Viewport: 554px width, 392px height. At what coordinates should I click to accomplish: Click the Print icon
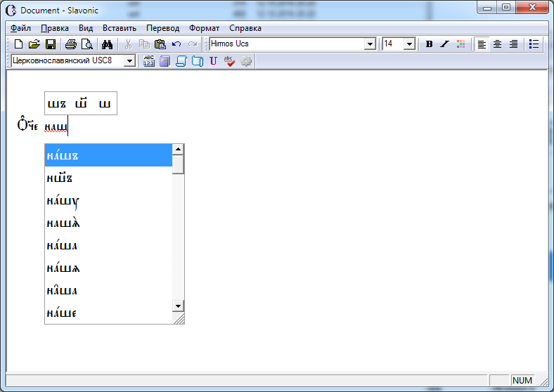(x=71, y=44)
